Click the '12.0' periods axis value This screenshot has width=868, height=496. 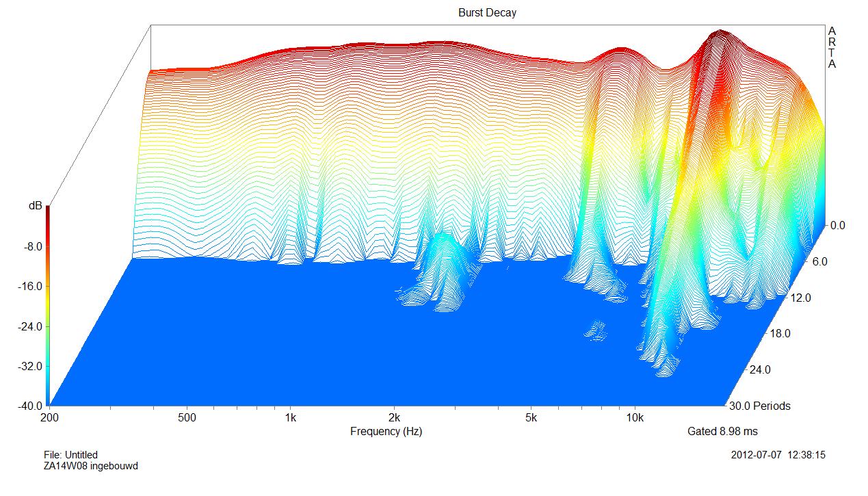click(x=800, y=298)
